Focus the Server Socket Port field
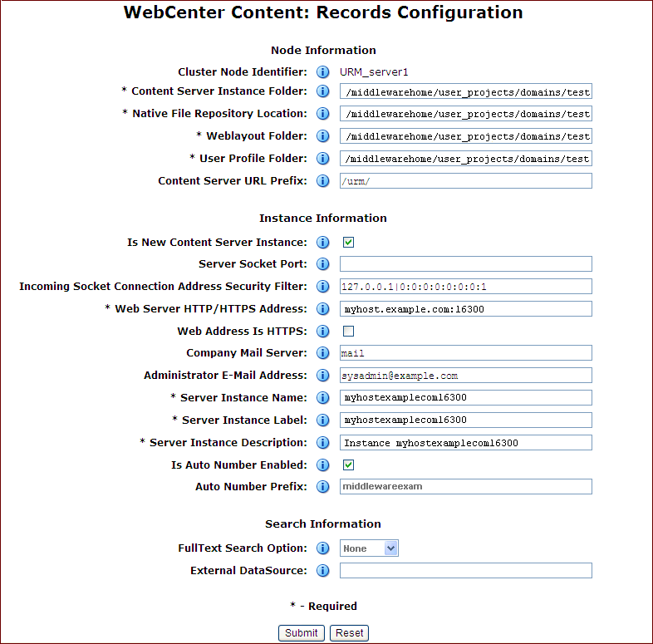Viewport: 653px width, 644px height. (x=465, y=263)
